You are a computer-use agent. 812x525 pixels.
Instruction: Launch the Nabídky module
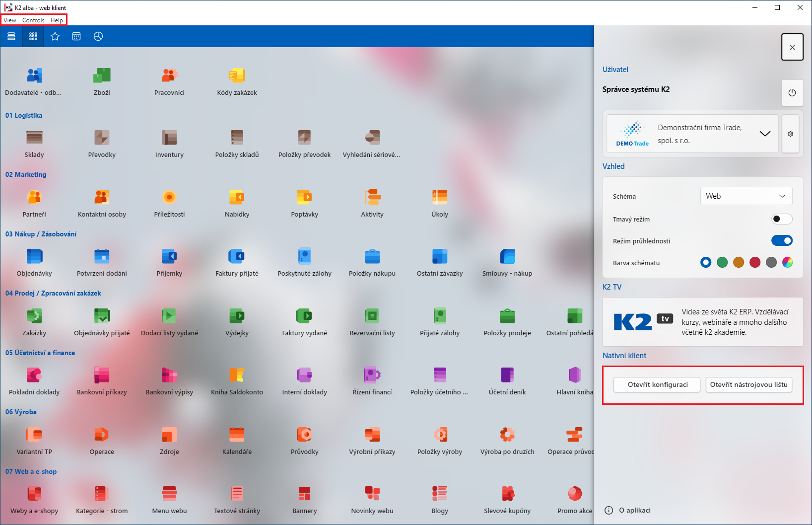pyautogui.click(x=237, y=197)
